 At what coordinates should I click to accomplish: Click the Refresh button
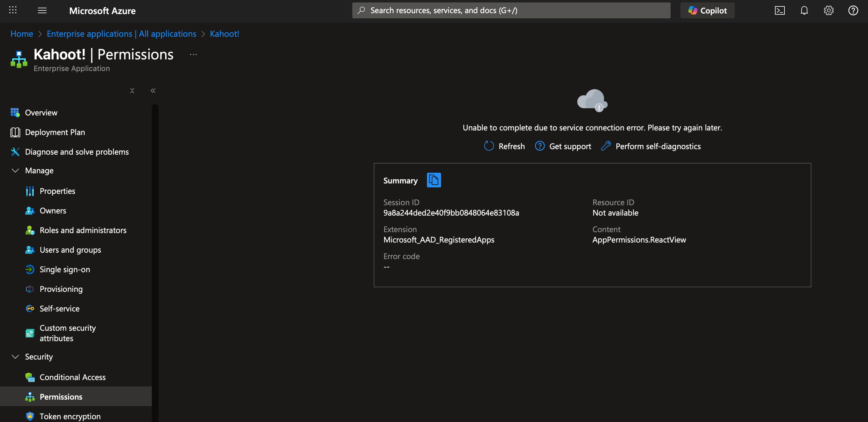(x=504, y=146)
